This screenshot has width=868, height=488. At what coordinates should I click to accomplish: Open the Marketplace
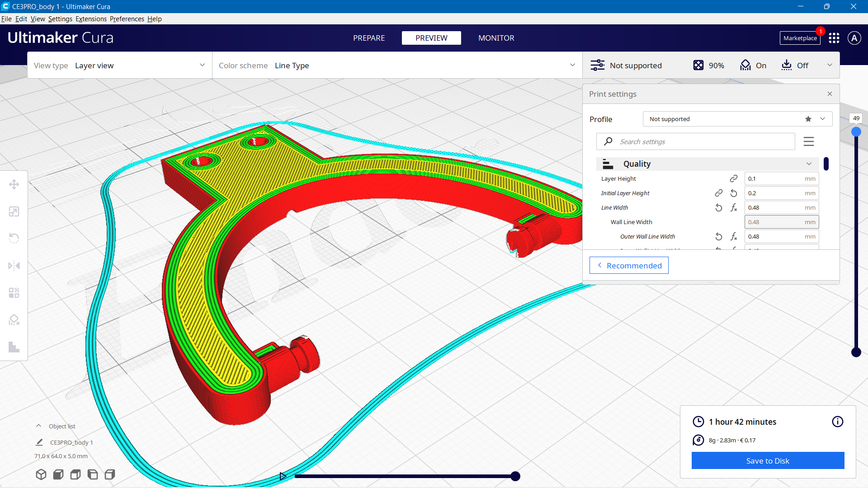point(800,38)
